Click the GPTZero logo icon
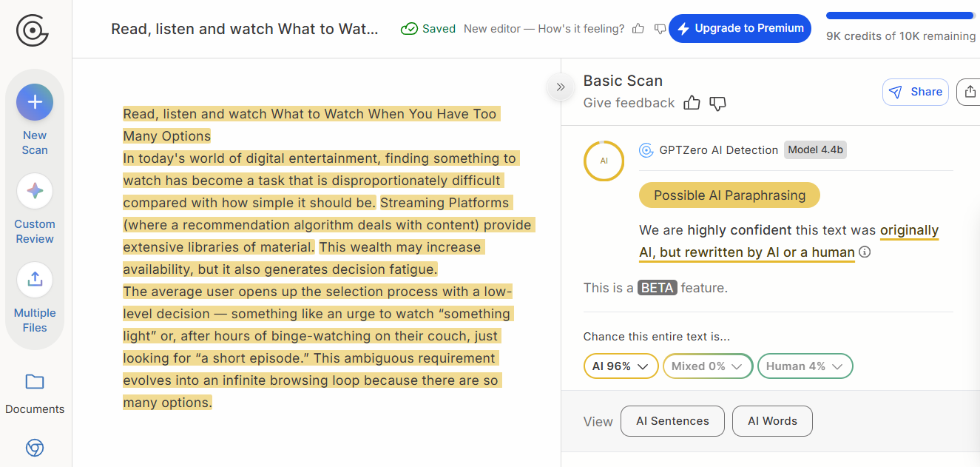 (x=33, y=30)
